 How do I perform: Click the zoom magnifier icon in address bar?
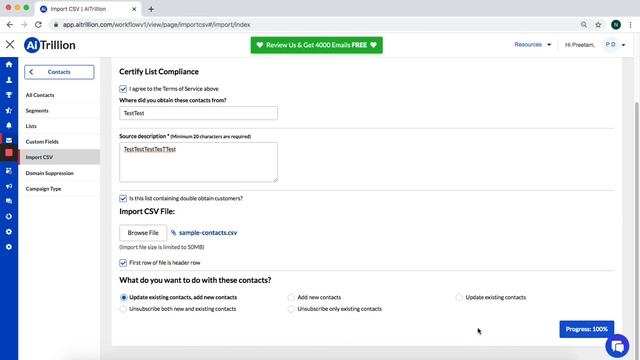(x=584, y=25)
